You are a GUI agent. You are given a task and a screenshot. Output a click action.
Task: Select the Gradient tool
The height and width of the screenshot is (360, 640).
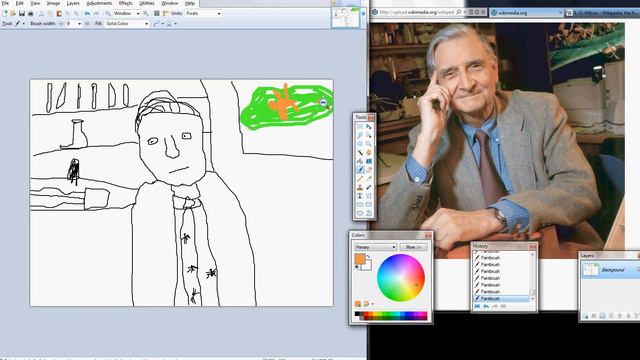369,161
